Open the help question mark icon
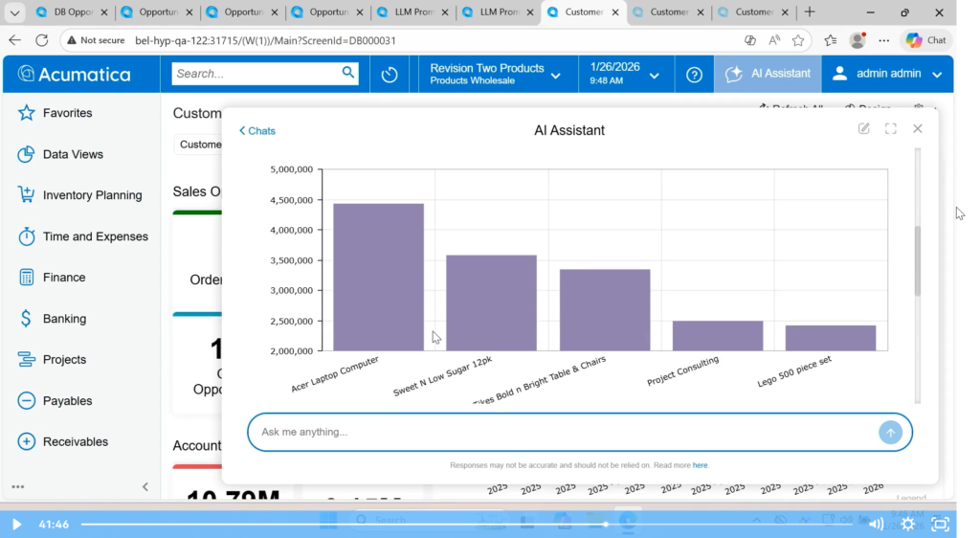The width and height of the screenshot is (980, 538). (x=694, y=75)
